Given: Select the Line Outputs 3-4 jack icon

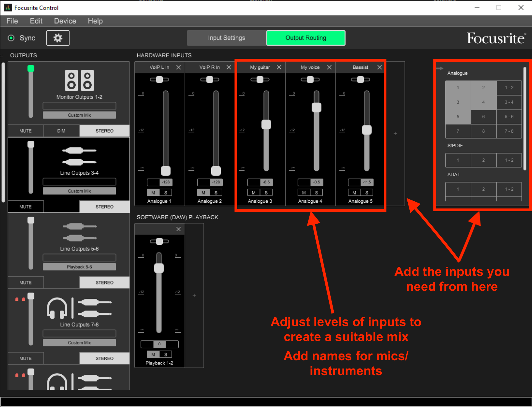Looking at the screenshot, I should (79, 156).
